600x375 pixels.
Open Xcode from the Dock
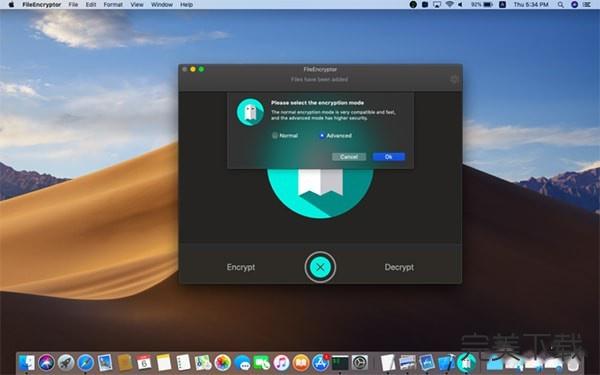(446, 362)
